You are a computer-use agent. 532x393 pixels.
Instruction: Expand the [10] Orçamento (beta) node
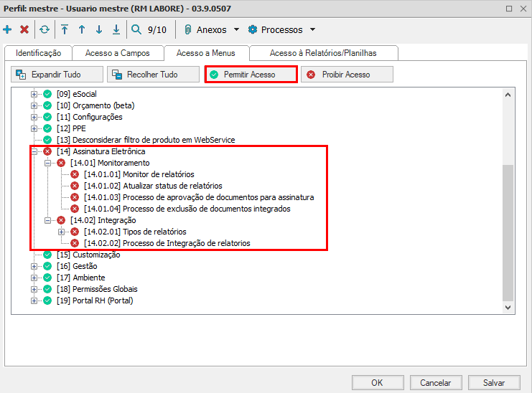pyautogui.click(x=34, y=105)
